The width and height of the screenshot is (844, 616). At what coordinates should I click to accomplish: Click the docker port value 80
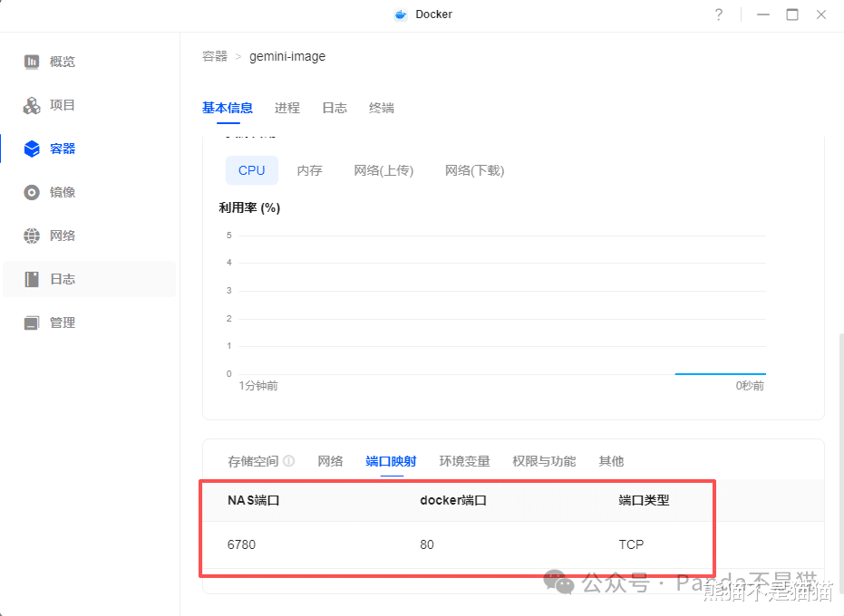coord(427,544)
